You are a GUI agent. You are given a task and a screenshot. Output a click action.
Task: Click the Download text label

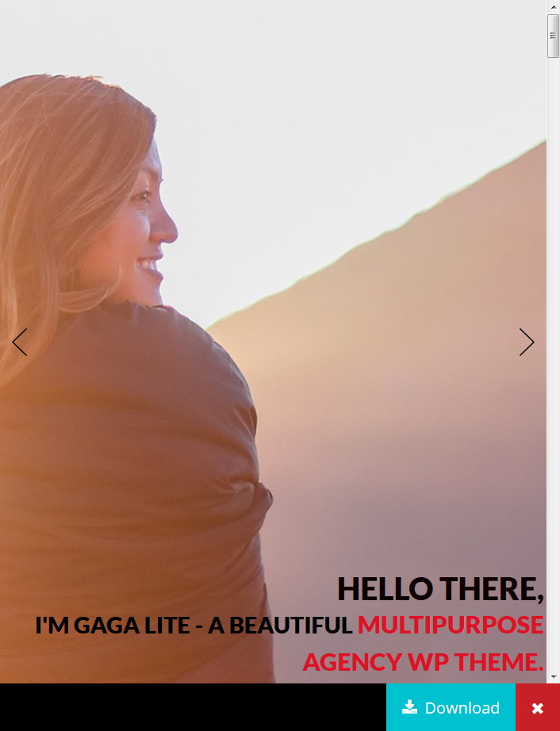pos(462,708)
